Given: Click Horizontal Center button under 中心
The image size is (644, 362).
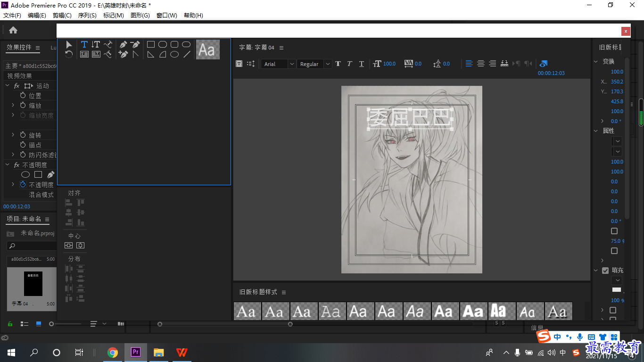Looking at the screenshot, I should coord(69,245).
